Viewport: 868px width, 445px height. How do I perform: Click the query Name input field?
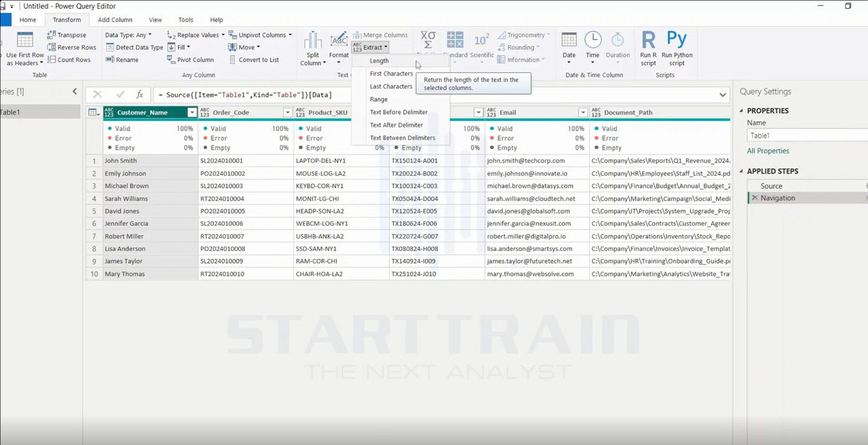[x=808, y=135]
